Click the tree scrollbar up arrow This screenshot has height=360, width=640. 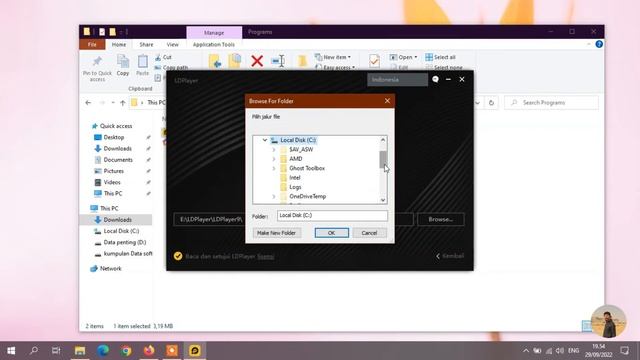tap(382, 140)
